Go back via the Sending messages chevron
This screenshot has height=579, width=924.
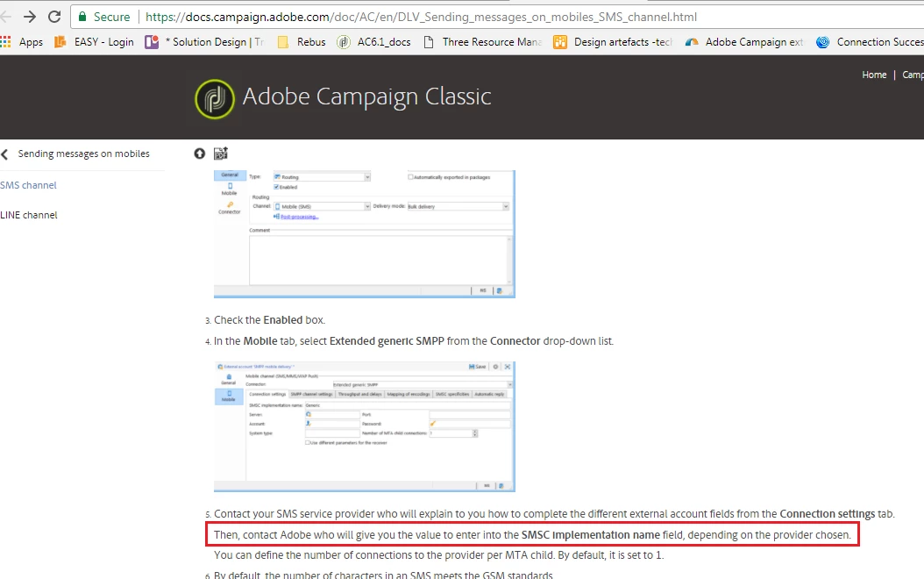(x=4, y=154)
